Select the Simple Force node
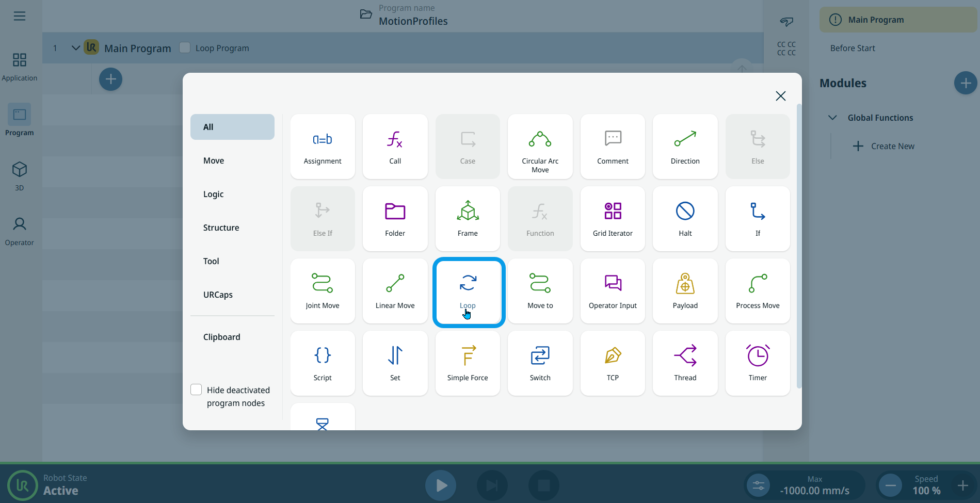Viewport: 980px width, 503px height. [x=468, y=363]
